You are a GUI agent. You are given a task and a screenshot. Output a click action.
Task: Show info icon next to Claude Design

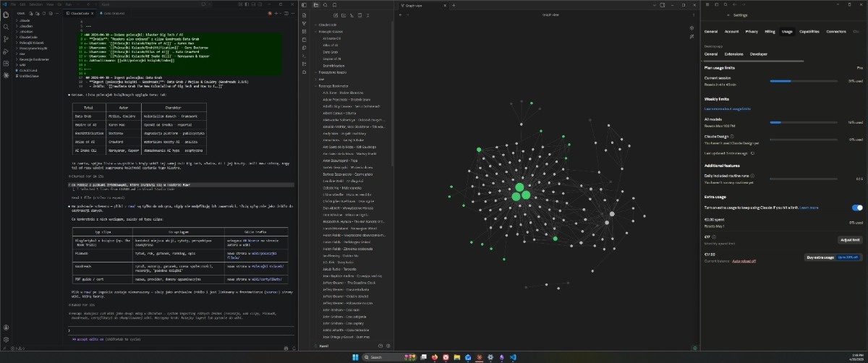click(x=732, y=135)
